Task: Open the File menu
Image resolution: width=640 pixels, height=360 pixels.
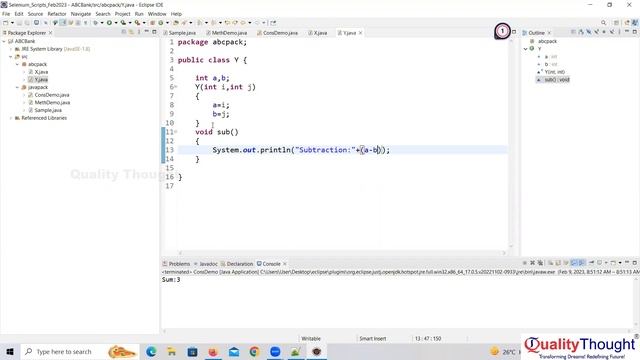Action: coord(6,14)
